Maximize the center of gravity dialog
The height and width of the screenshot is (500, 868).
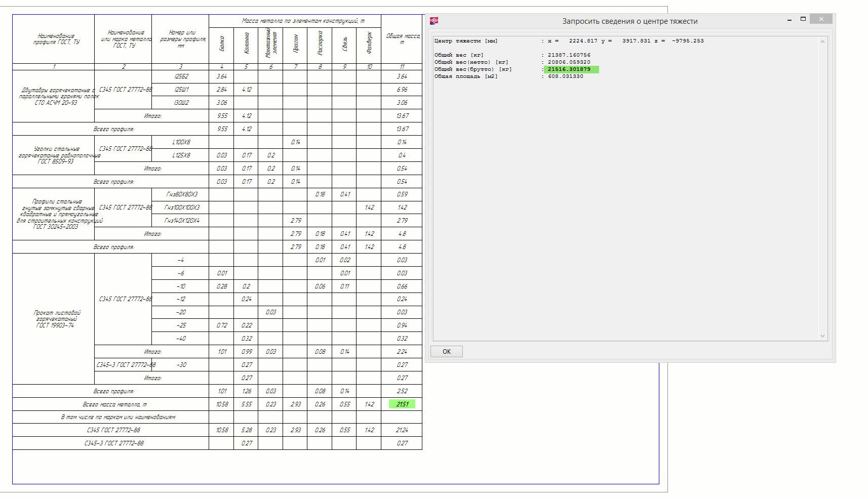pyautogui.click(x=803, y=19)
